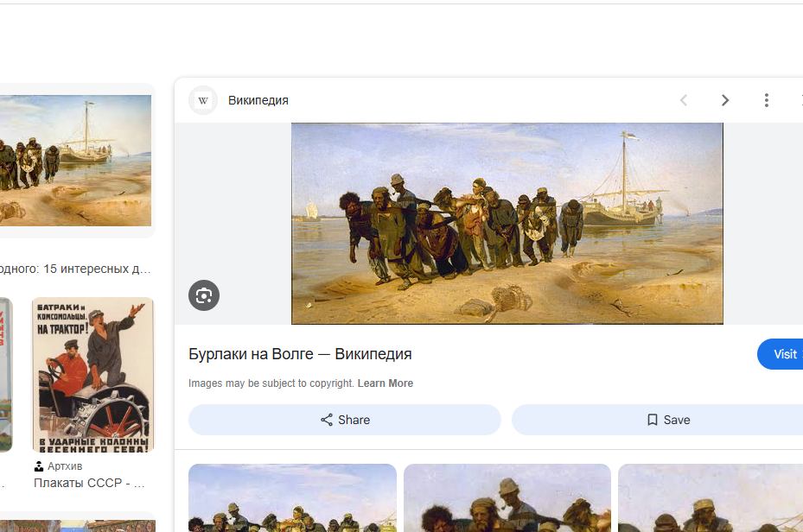Click the Google Lens icon on the painting
The height and width of the screenshot is (532, 803).
204,295
